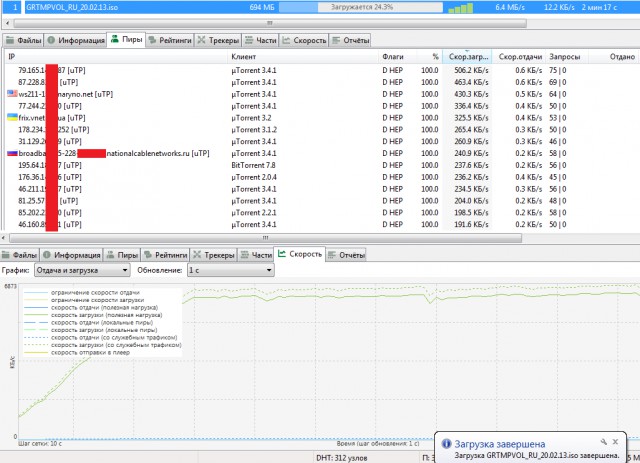
Task: Sort peers by the Флаги column header
Action: 398,57
